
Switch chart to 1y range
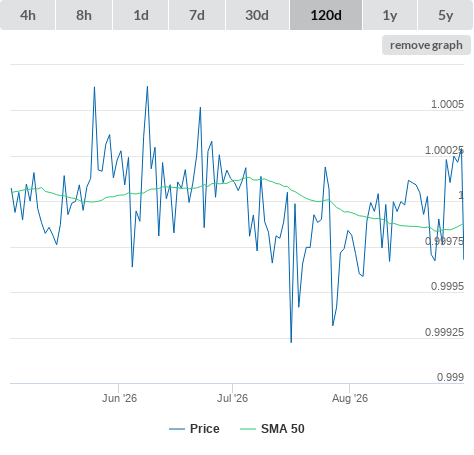coord(390,15)
